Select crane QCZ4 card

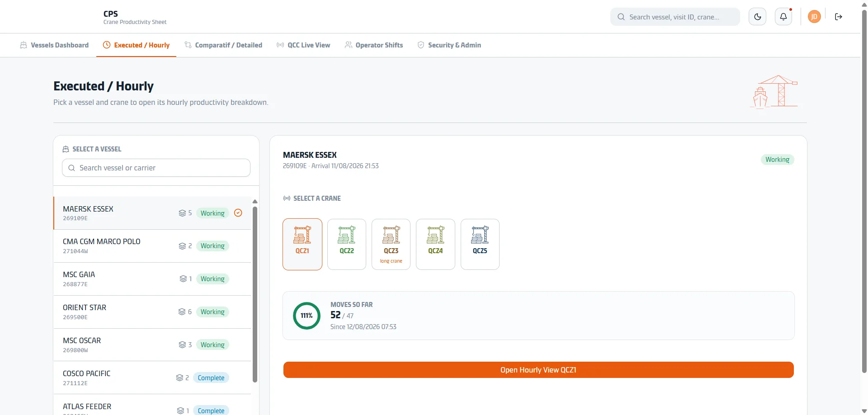[x=435, y=244]
